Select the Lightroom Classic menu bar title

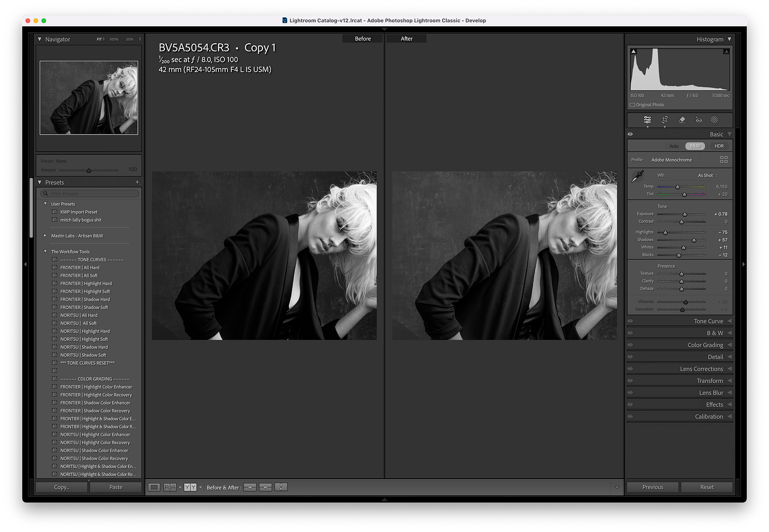tap(384, 21)
